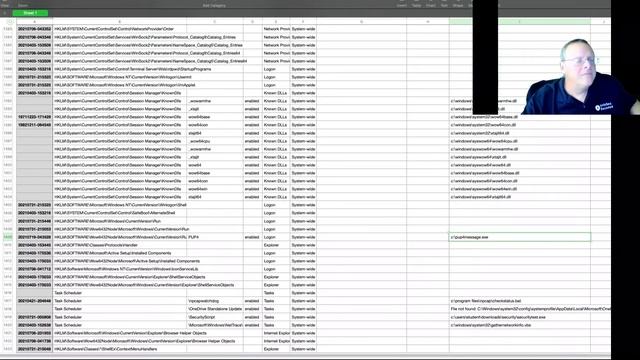Select 'System-wide' cell in npcapwatchdog row
Screen dimensions: 640x360
point(303,301)
